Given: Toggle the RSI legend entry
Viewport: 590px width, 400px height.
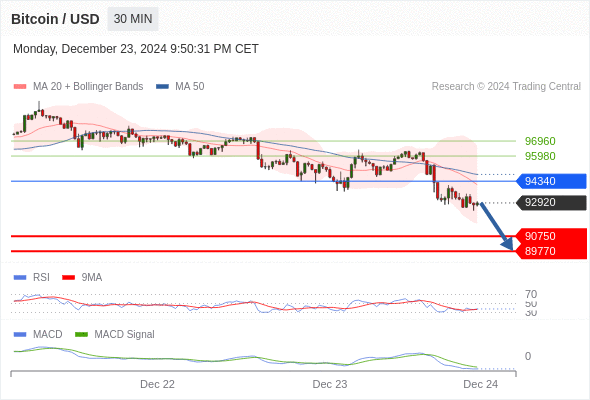Looking at the screenshot, I should coord(32,277).
